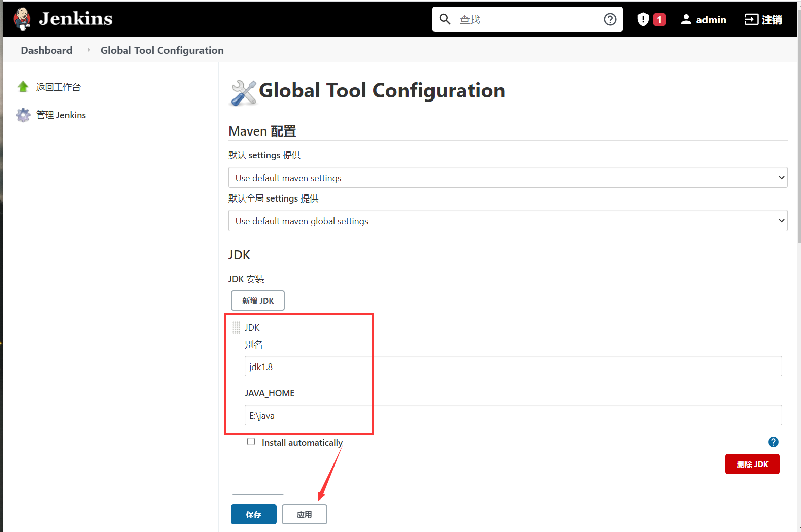Click the green up-arrow 返回工作台 icon
This screenshot has height=532, width=801.
(23, 87)
